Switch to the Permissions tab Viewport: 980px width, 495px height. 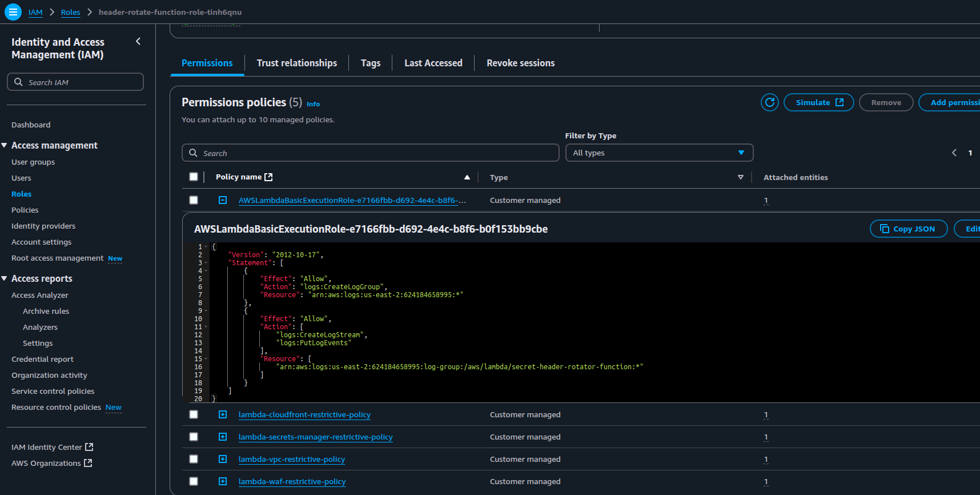point(207,63)
